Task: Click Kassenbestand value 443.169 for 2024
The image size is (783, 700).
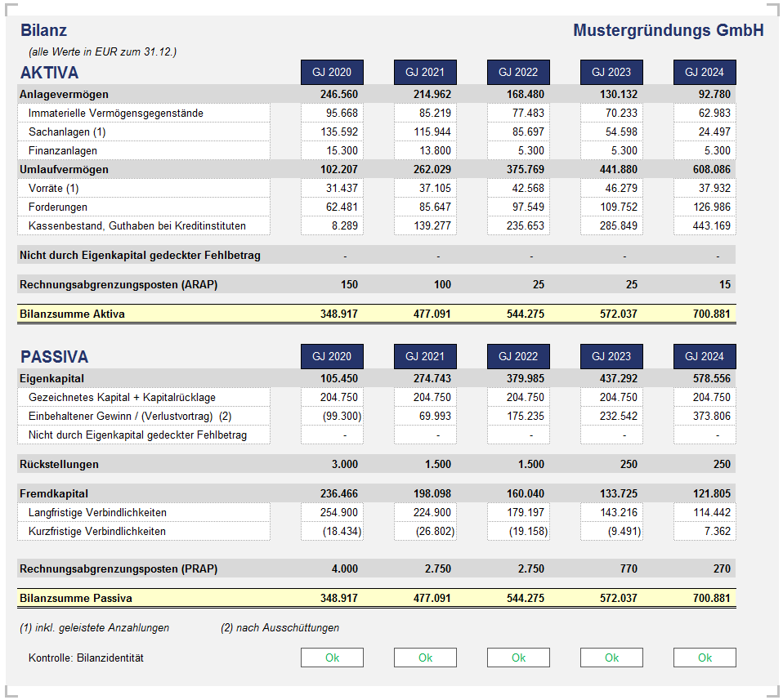Action: click(x=705, y=225)
